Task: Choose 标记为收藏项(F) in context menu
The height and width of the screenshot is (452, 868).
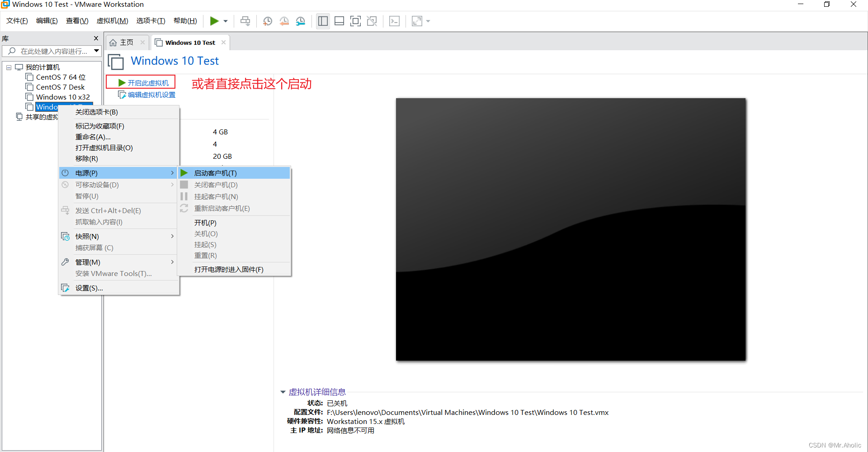Action: [119, 126]
